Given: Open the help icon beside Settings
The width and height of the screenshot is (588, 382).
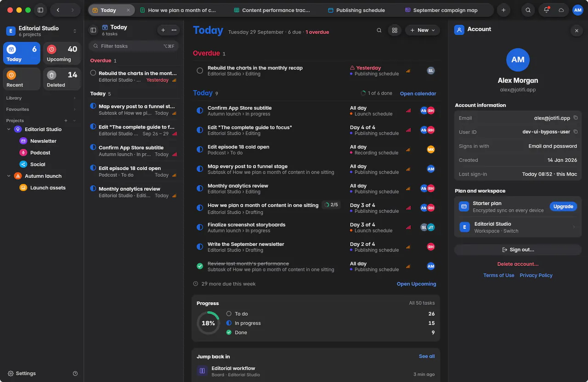Looking at the screenshot, I should pos(75,374).
